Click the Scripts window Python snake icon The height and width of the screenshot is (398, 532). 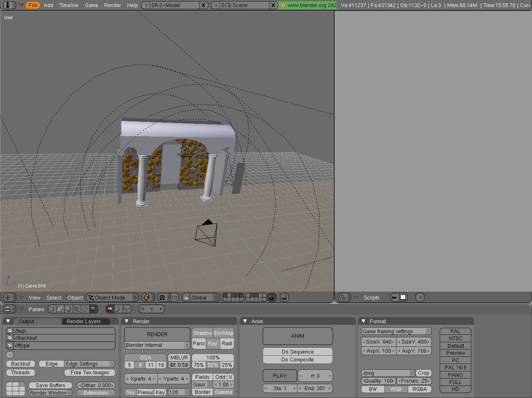(342, 297)
